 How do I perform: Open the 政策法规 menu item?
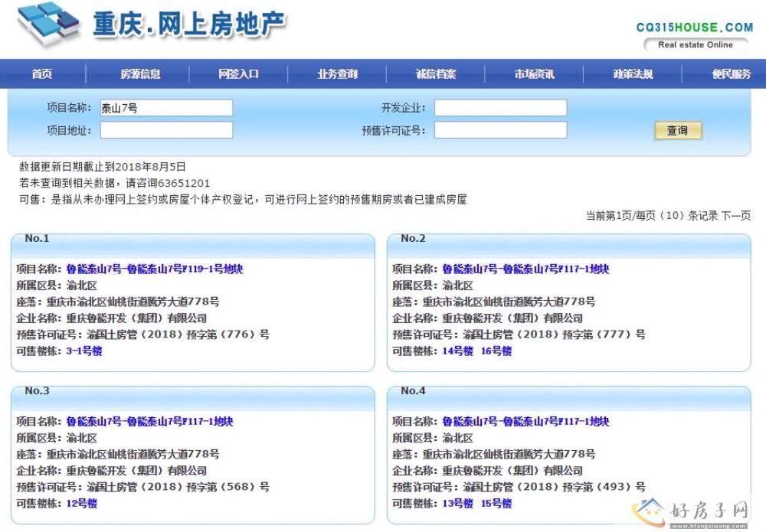click(x=633, y=74)
